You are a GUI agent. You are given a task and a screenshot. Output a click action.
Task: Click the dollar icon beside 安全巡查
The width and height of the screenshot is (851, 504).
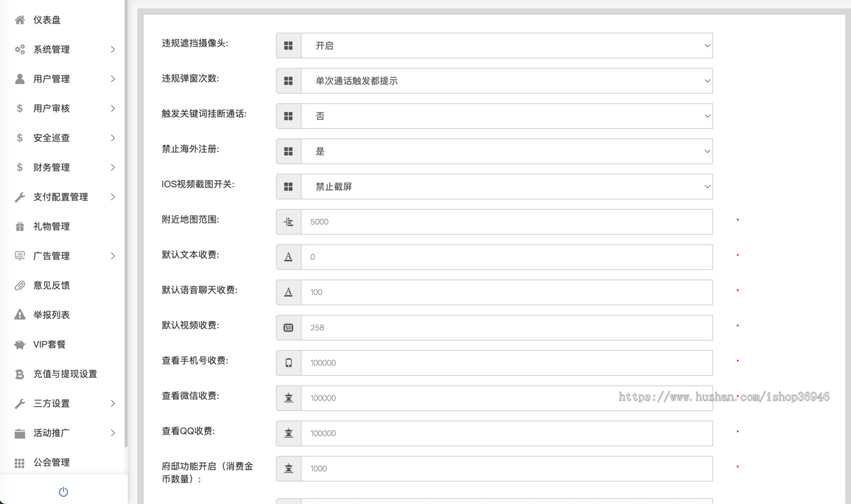[20, 138]
